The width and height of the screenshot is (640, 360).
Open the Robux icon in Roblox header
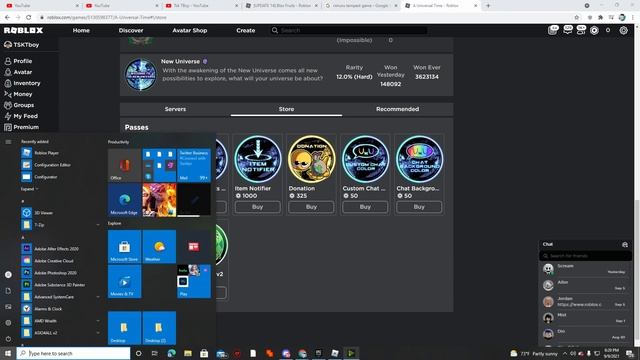594,31
